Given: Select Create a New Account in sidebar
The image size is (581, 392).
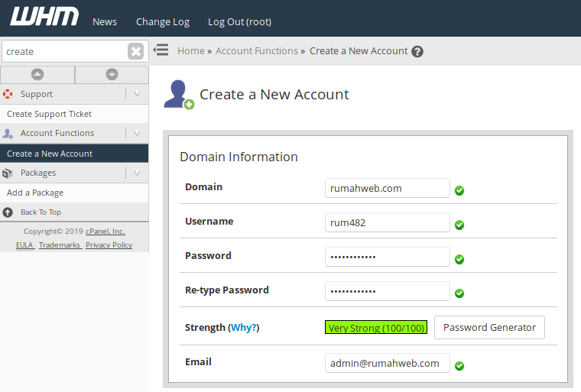Looking at the screenshot, I should [x=74, y=154].
